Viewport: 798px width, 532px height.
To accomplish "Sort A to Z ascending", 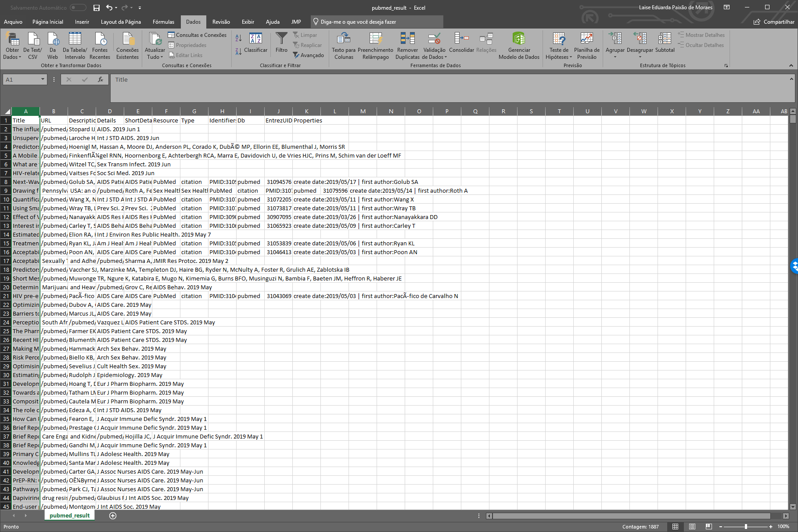I will click(x=238, y=38).
